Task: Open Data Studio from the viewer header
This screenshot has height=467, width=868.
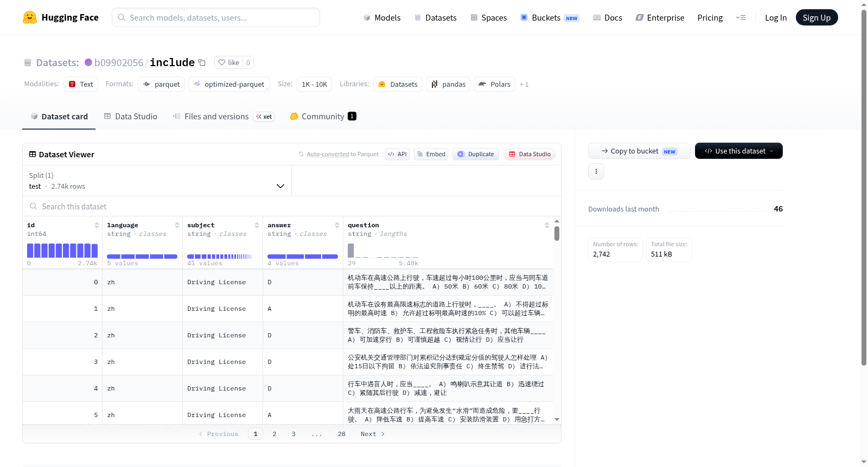Action: [x=529, y=154]
